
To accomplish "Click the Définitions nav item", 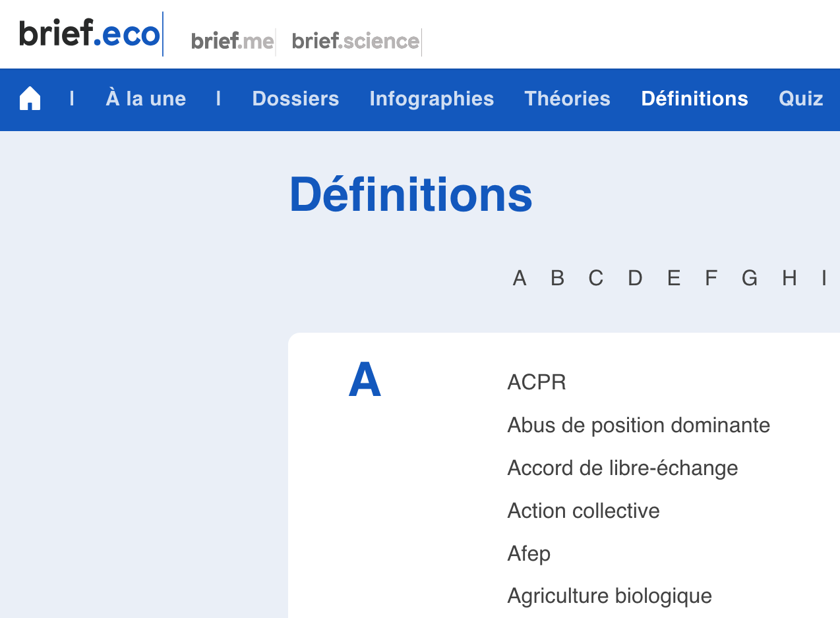I will pos(694,99).
